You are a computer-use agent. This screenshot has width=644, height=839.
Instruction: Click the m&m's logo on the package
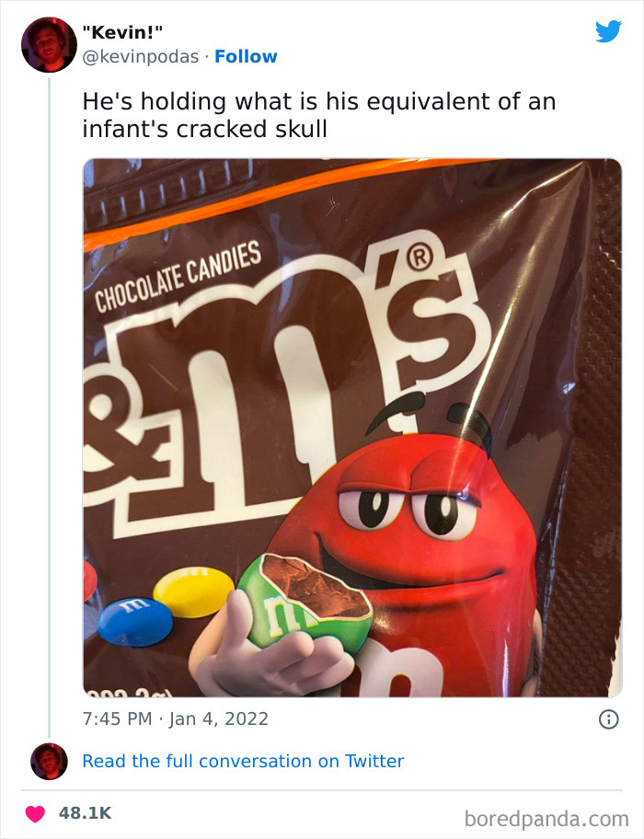click(x=304, y=350)
